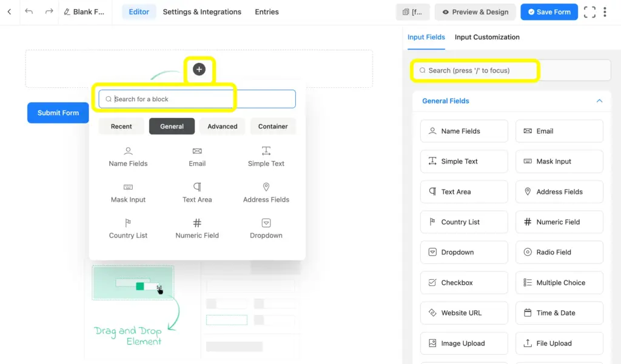
Task: Click the Preview & Design button
Action: [475, 12]
